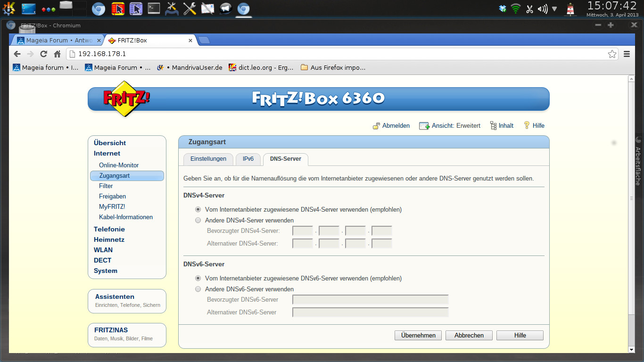
Task: Launch the terminal from the top panel
Action: tap(154, 8)
